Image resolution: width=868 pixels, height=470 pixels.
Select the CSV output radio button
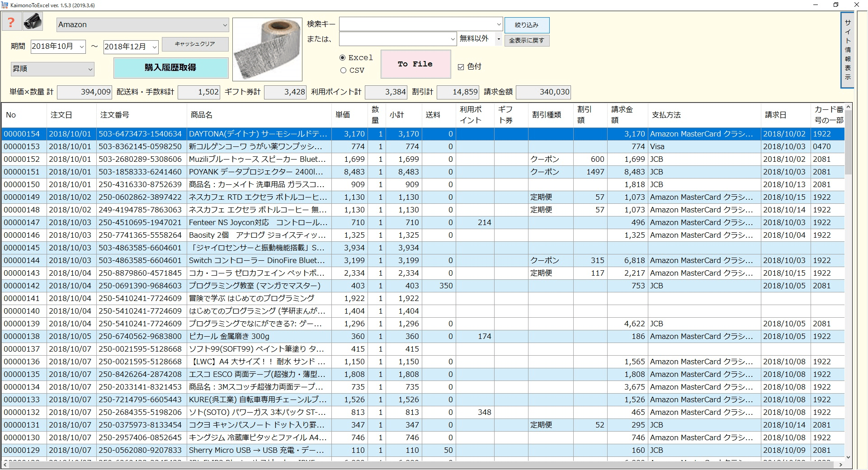[x=343, y=70]
